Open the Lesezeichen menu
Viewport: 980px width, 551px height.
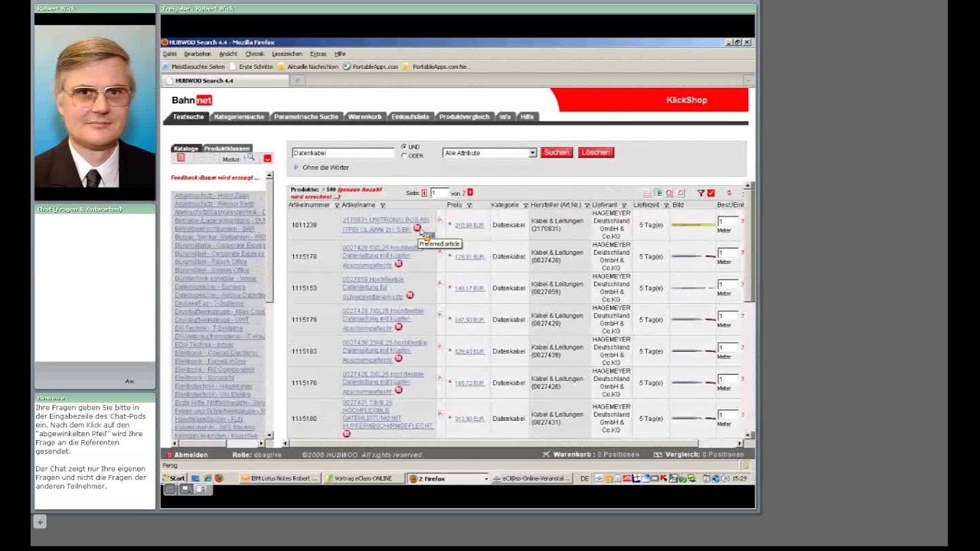pos(287,54)
